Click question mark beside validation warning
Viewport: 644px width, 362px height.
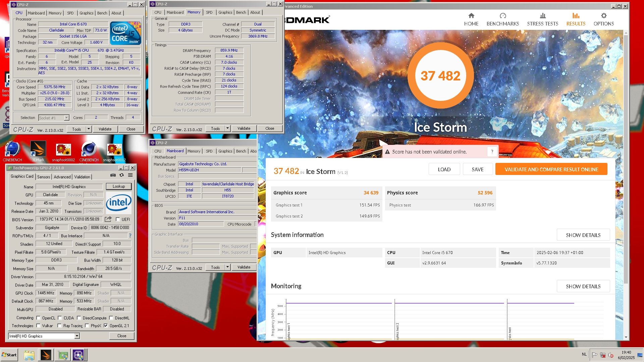pos(492,152)
